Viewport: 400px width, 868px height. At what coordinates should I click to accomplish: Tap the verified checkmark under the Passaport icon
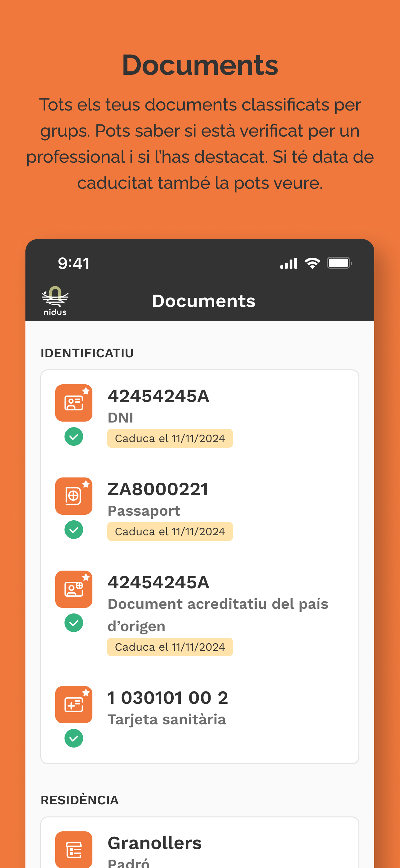tap(74, 530)
